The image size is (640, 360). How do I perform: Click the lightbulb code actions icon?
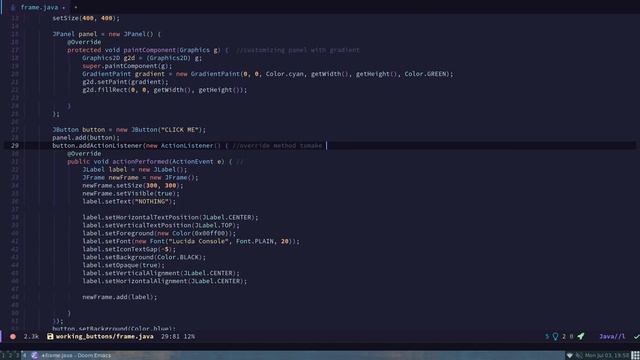click(555, 336)
